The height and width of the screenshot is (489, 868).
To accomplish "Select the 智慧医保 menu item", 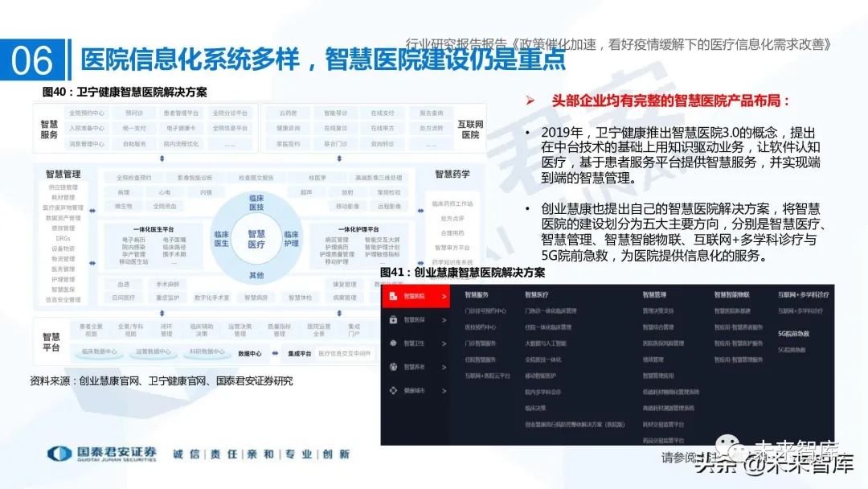I will pyautogui.click(x=416, y=320).
